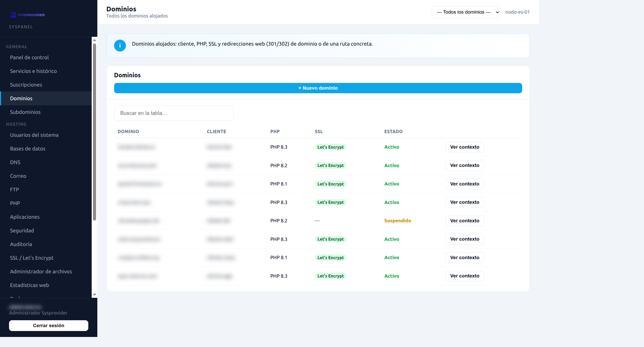Click Cerrar sesión button
The image size is (644, 347).
coord(49,325)
